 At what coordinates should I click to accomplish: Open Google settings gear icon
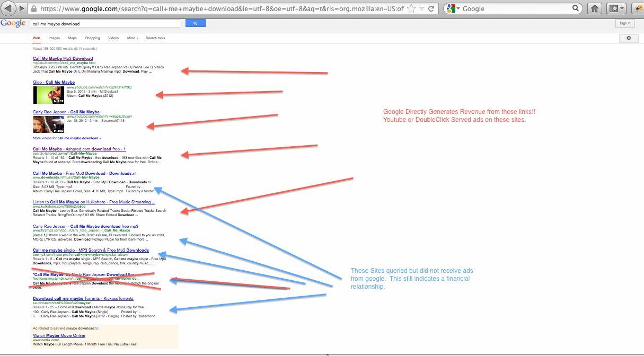[629, 38]
